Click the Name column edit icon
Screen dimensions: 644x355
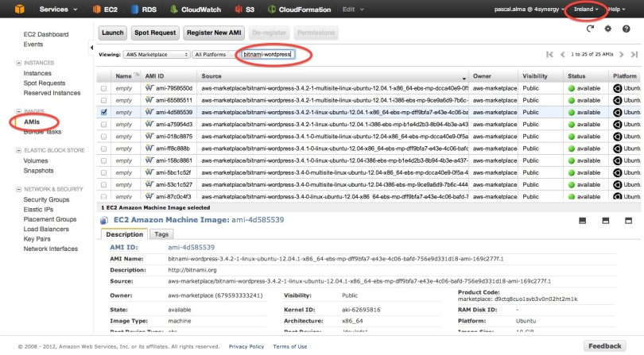pyautogui.click(x=137, y=75)
